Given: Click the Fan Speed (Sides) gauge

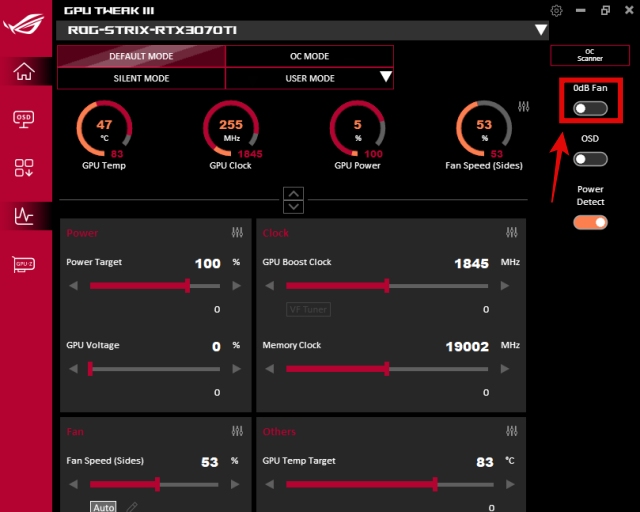Looking at the screenshot, I should [x=484, y=129].
